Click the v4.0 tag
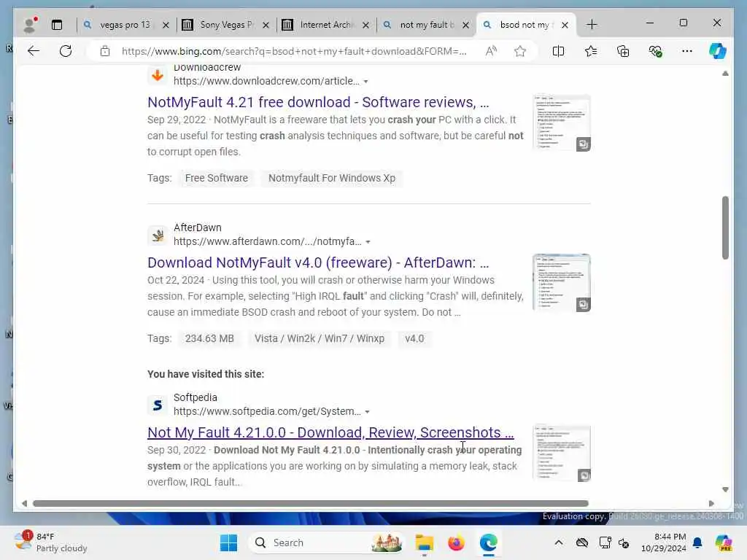This screenshot has width=747, height=560. [414, 338]
